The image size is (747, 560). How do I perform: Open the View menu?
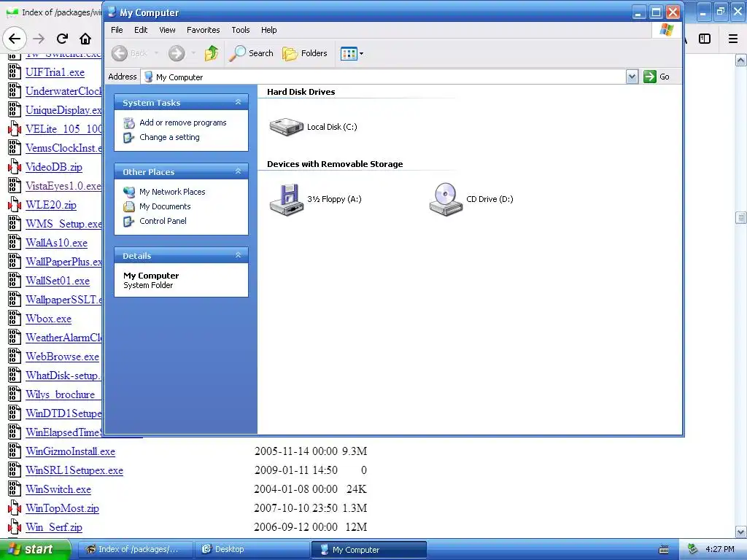point(167,30)
